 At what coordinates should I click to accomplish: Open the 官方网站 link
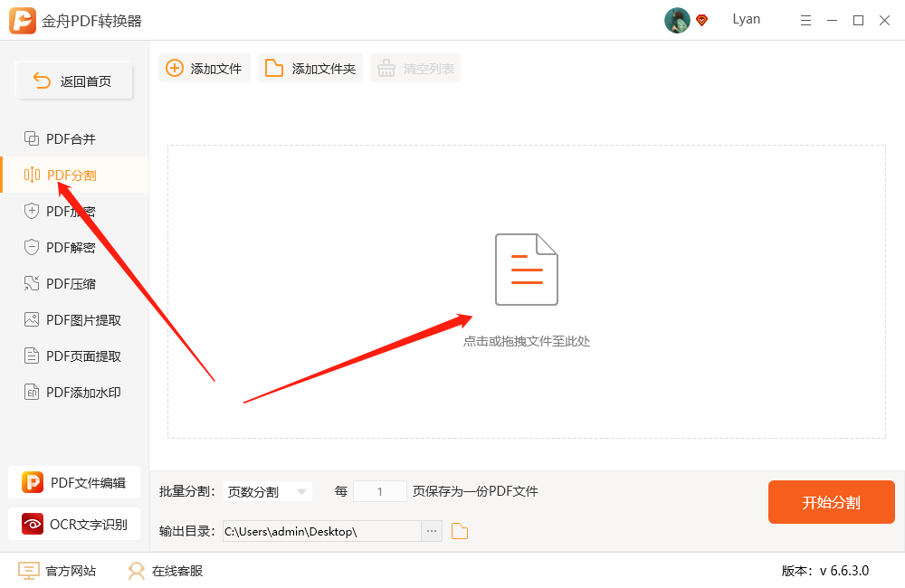[x=56, y=571]
